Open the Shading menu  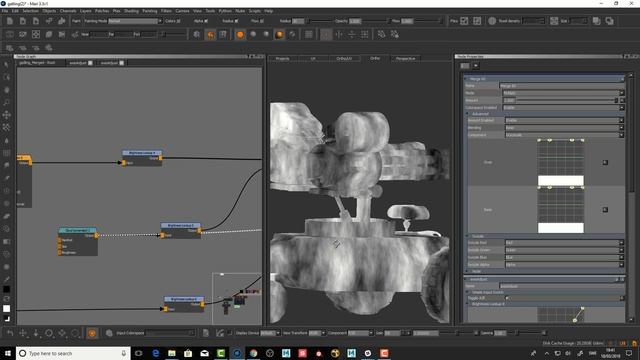(x=131, y=11)
